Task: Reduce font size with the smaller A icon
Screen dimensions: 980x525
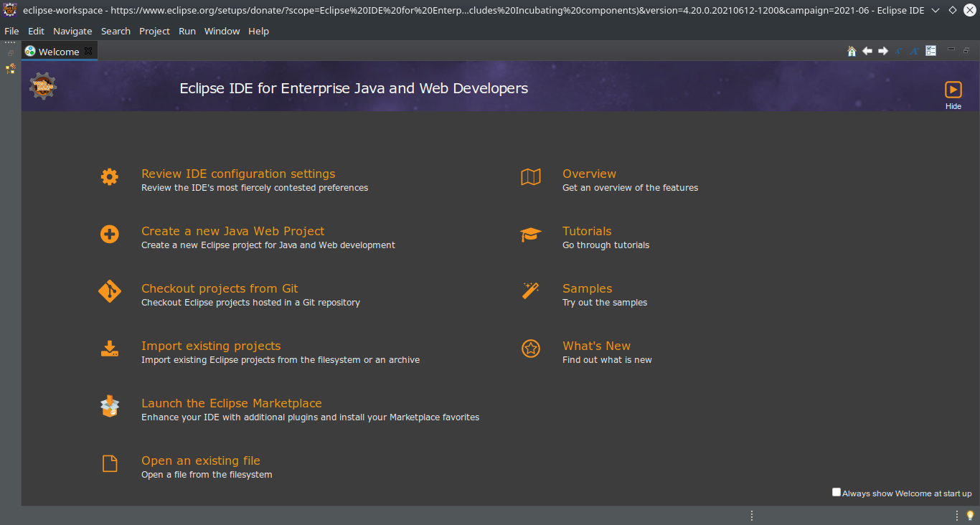Action: click(x=898, y=51)
